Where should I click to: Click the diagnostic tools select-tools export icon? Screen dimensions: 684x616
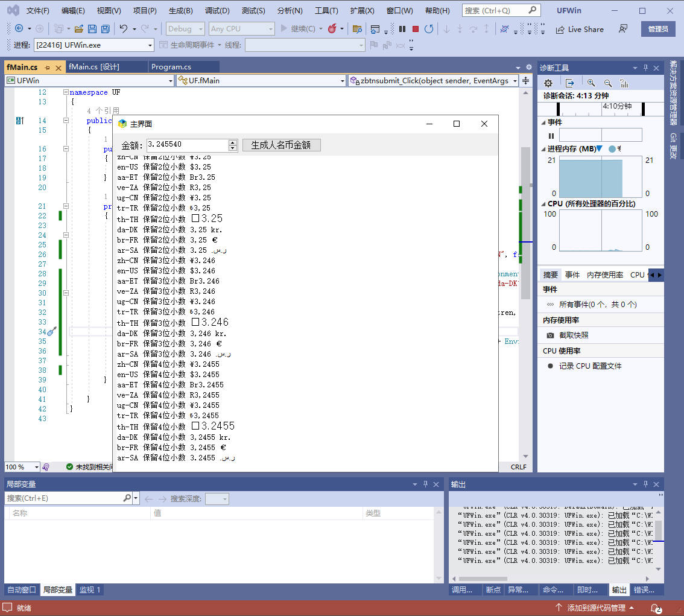pyautogui.click(x=570, y=83)
